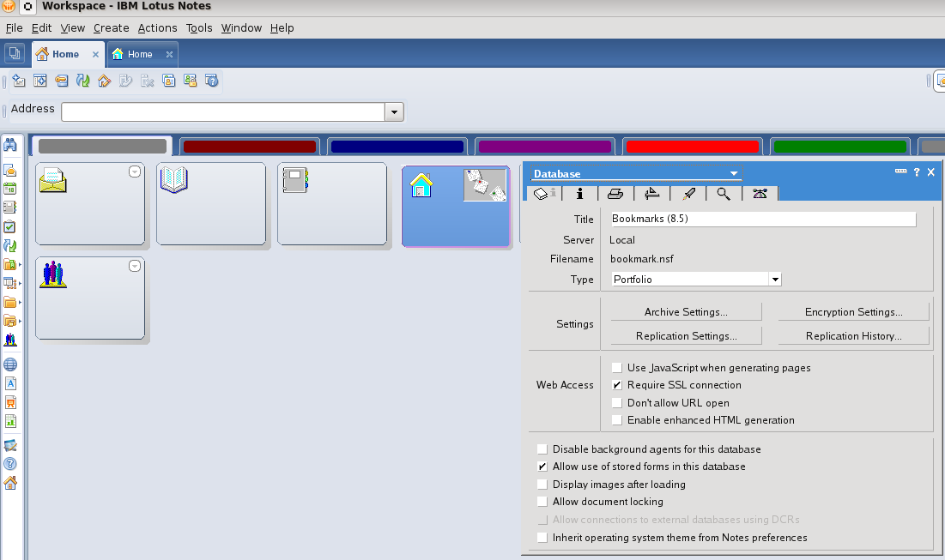Click the key icon in toolbar

(61, 81)
